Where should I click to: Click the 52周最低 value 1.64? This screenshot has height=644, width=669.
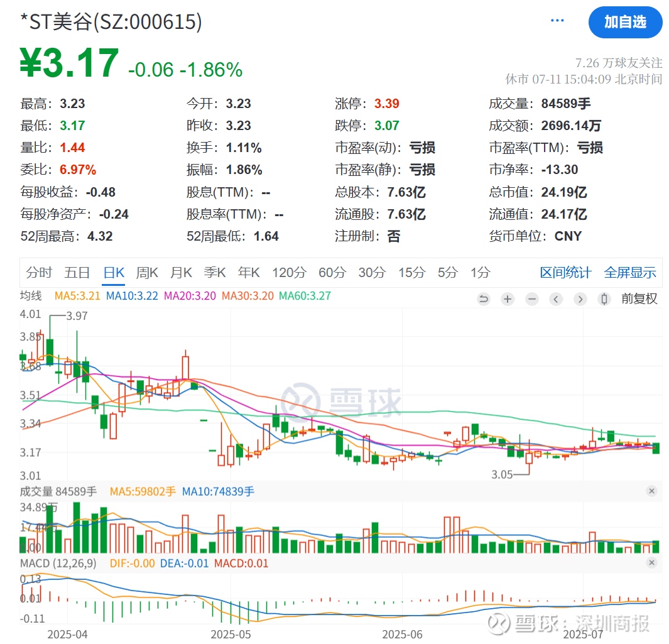point(266,236)
